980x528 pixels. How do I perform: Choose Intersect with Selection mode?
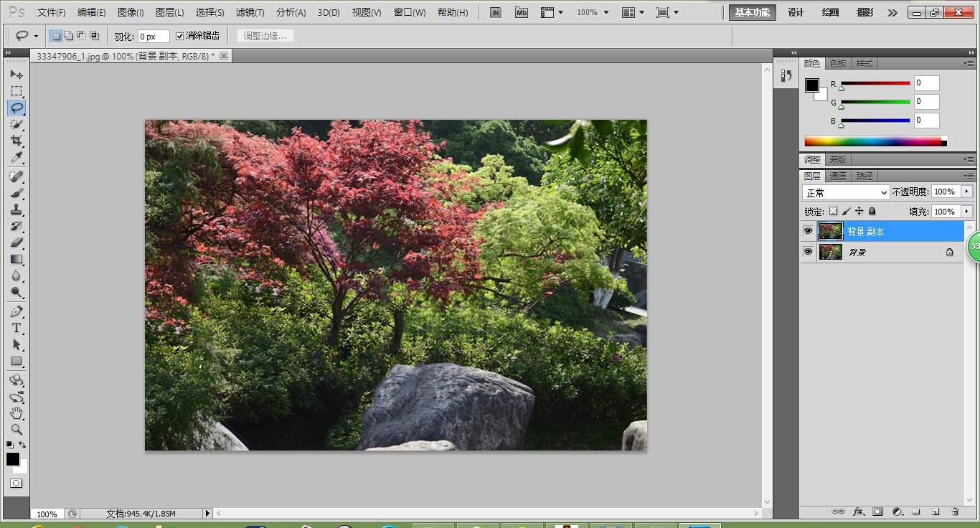94,36
